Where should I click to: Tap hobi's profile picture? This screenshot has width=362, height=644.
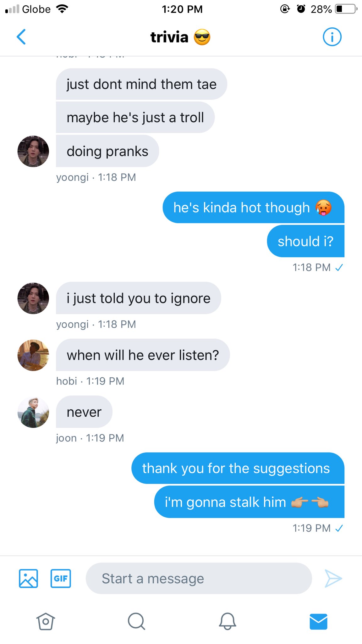[x=33, y=355]
